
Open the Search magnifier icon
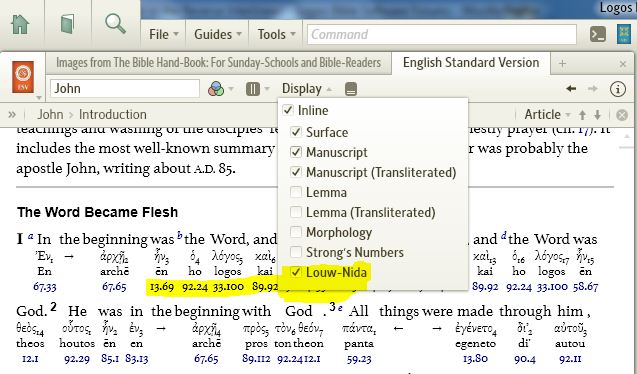click(x=115, y=24)
